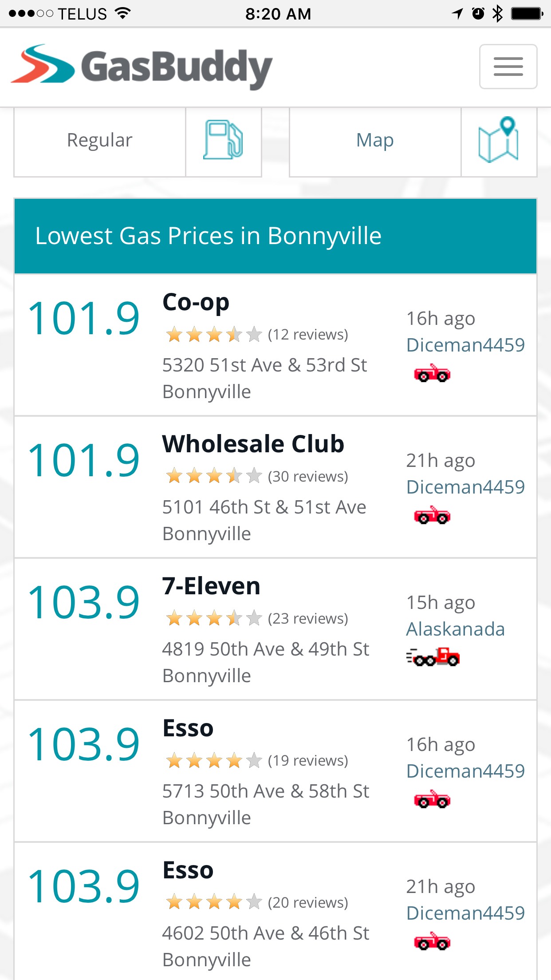Click the gas pump fuel type icon

223,140
